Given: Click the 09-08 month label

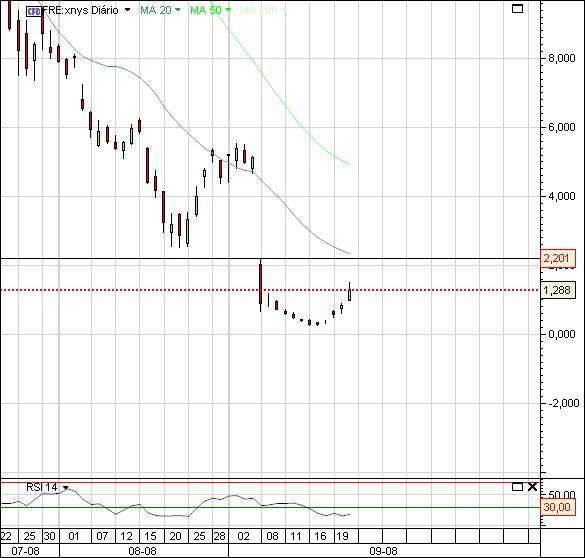Looking at the screenshot, I should [x=384, y=551].
